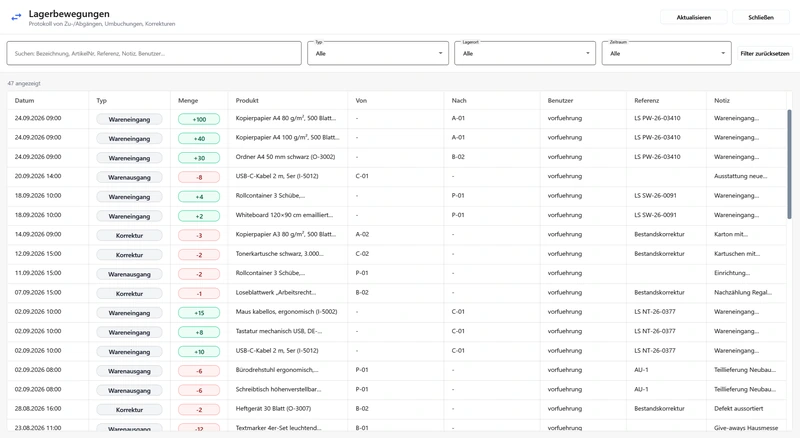The image size is (800, 438).
Task: Click the +30 quantity badge
Action: [x=199, y=158]
